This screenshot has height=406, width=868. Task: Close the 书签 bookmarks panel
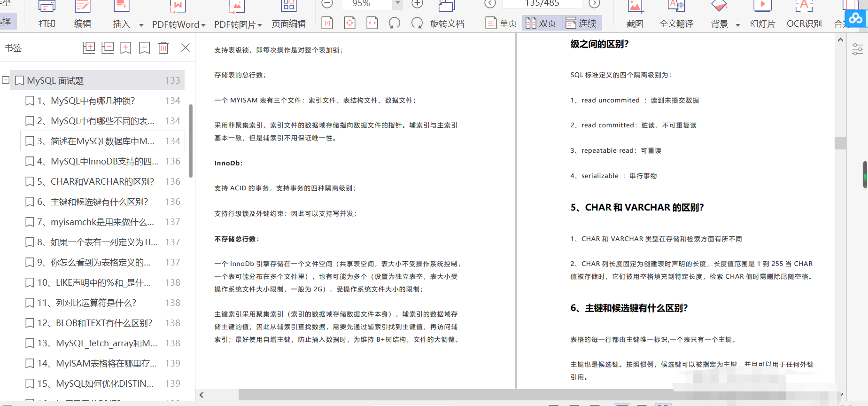point(186,47)
